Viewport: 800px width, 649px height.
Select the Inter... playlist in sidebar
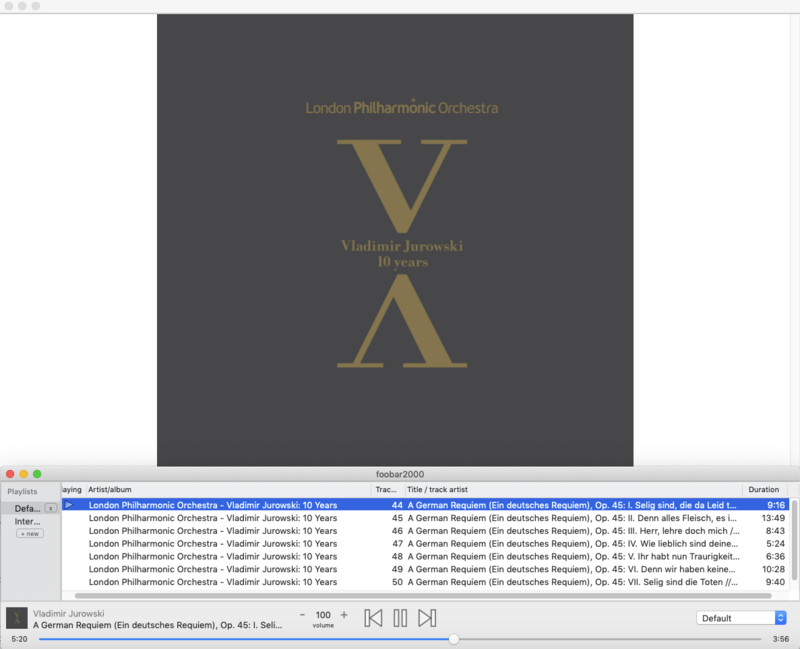click(27, 521)
